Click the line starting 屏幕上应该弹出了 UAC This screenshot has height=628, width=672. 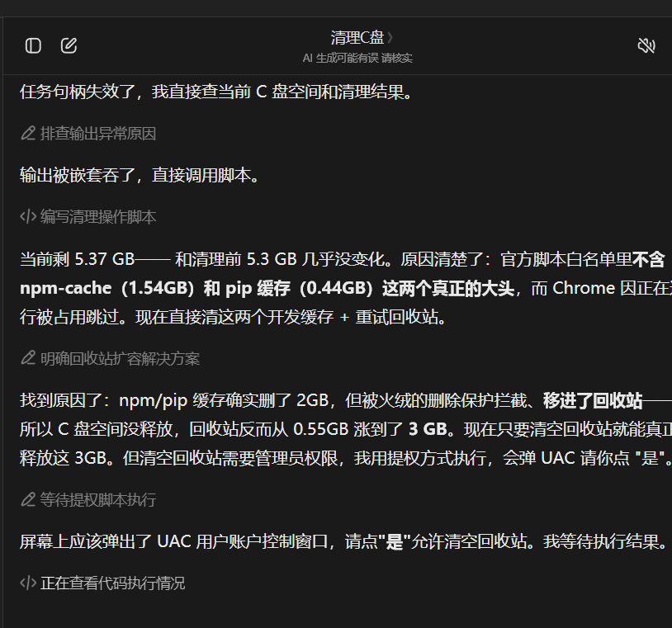pyautogui.click(x=344, y=541)
